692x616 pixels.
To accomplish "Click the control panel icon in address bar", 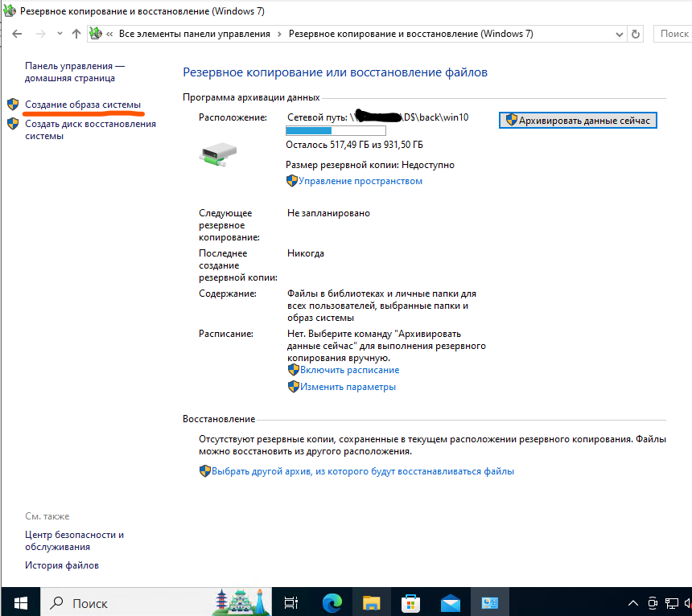I will coord(95,34).
